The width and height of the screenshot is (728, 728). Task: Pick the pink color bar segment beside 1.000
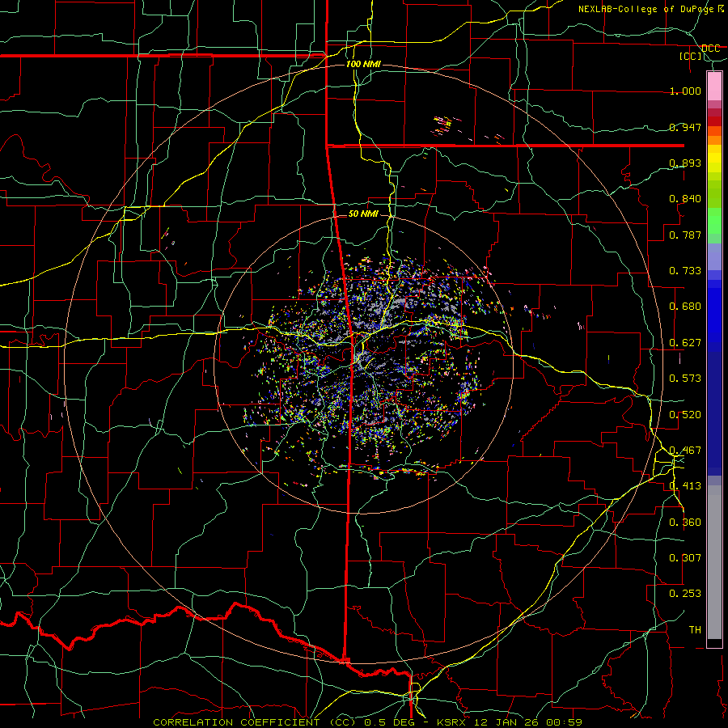point(714,87)
